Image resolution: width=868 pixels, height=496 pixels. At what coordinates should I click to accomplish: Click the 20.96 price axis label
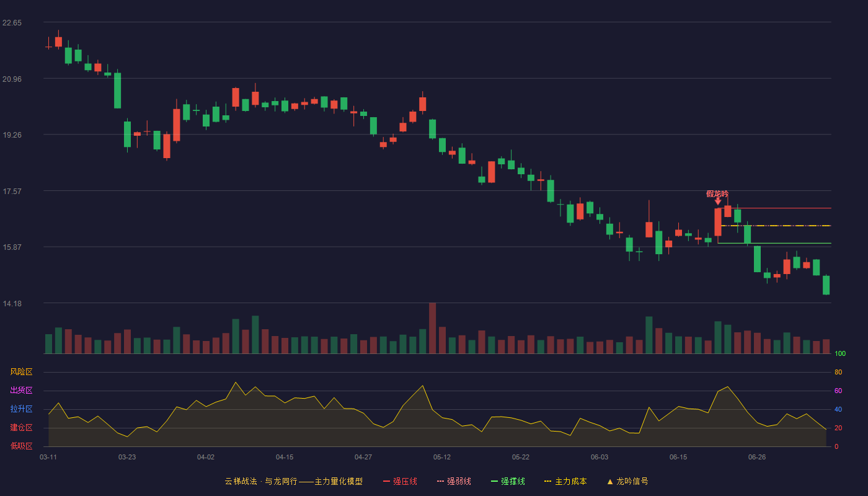(x=12, y=79)
